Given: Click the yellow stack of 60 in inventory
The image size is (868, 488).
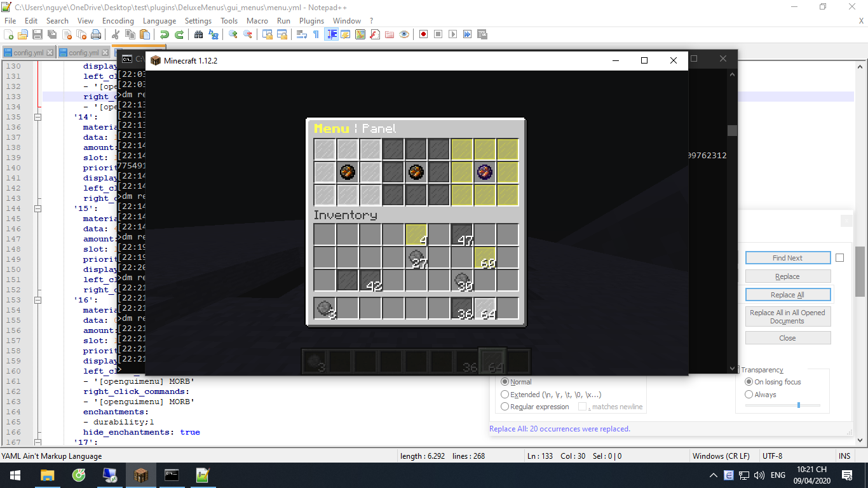Looking at the screenshot, I should click(485, 257).
